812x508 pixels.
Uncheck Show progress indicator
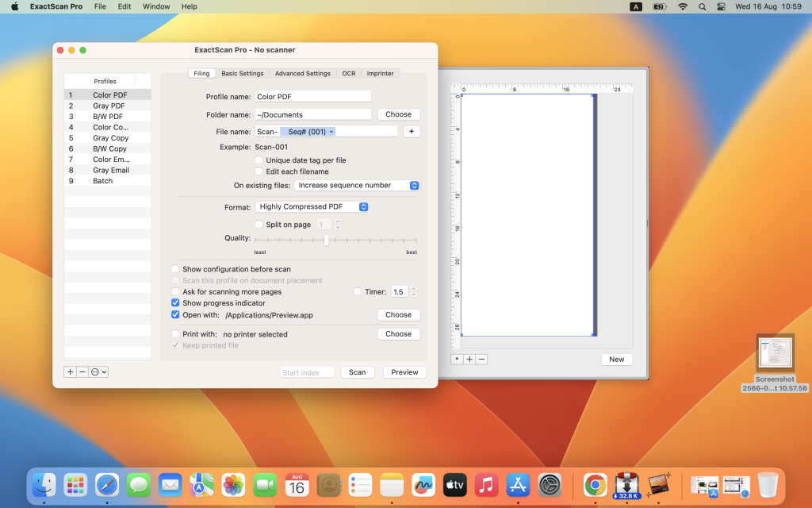(175, 302)
